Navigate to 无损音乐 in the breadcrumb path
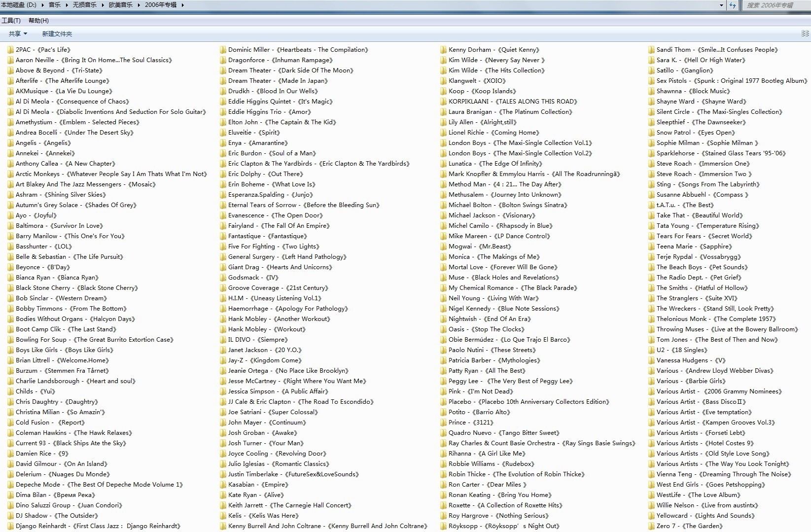Image resolution: width=811 pixels, height=532 pixels. point(85,5)
